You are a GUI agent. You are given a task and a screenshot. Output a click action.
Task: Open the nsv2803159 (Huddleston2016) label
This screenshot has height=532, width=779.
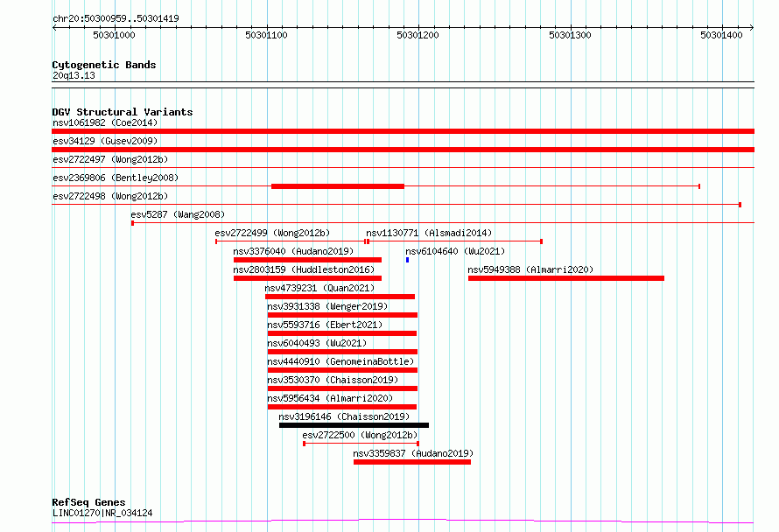pos(304,269)
